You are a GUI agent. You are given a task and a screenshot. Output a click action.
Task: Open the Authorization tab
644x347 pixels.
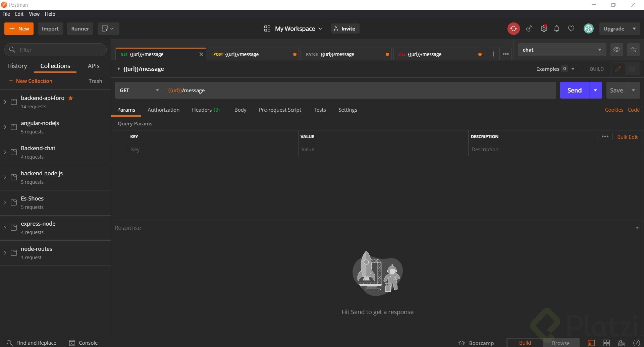(163, 110)
